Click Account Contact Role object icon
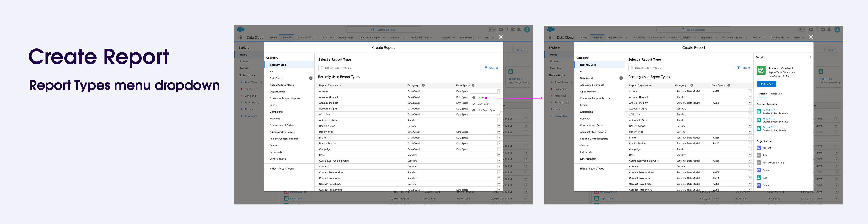Viewport: 868px width, 224px height. (x=759, y=163)
